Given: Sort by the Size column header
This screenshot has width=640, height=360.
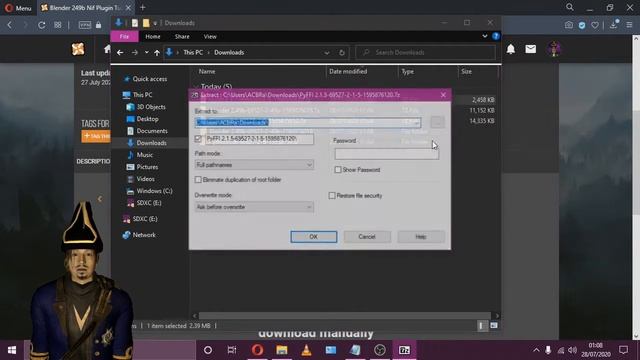Looking at the screenshot, I should tap(467, 72).
